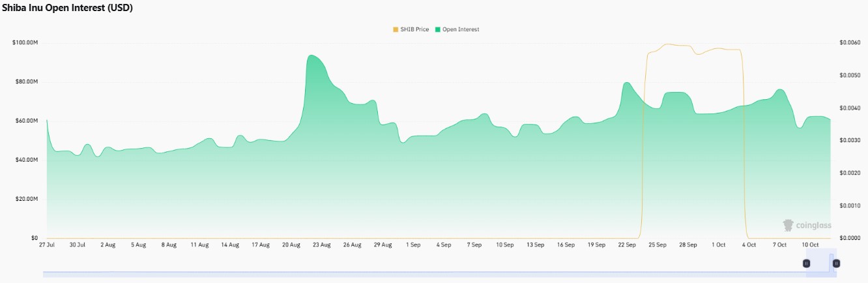
Task: Click the $40.00M axis label
Action: point(26,160)
